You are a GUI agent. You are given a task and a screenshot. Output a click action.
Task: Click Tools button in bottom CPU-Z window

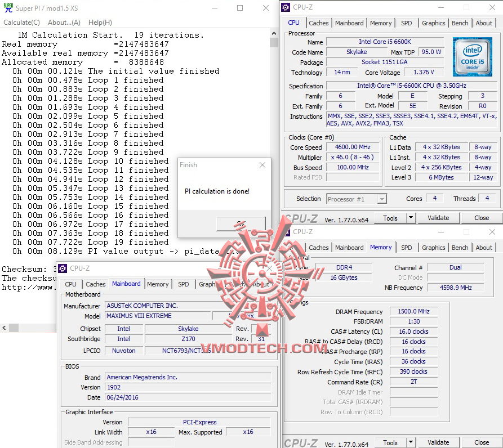[390, 443]
